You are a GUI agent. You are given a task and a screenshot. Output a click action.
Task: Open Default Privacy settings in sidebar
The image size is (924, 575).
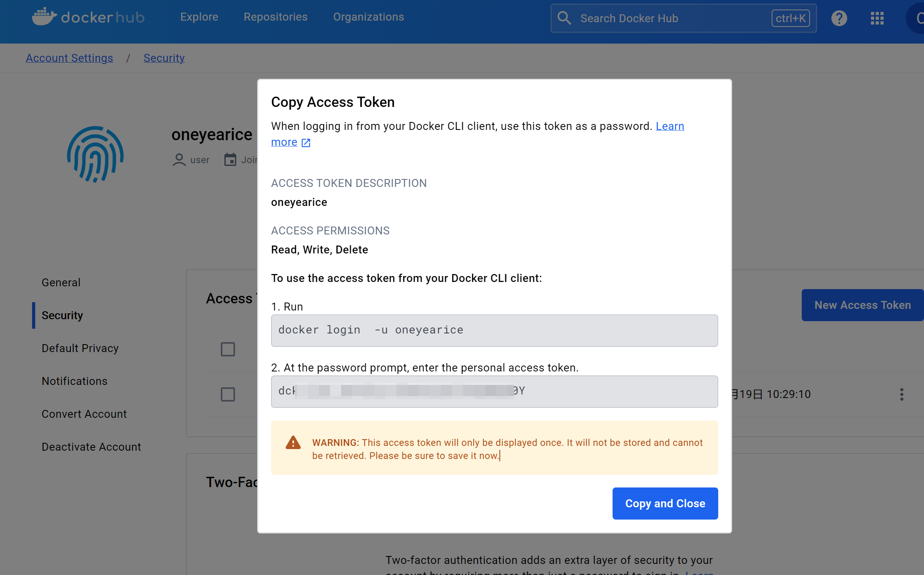tap(80, 348)
